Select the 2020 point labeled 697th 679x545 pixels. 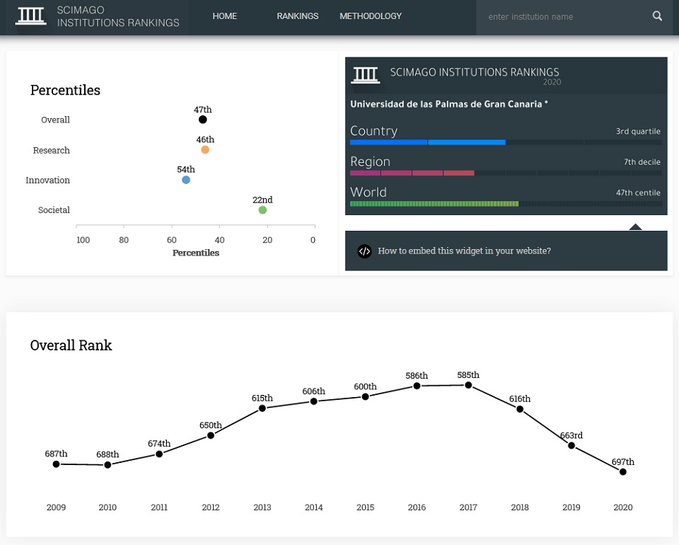click(623, 471)
